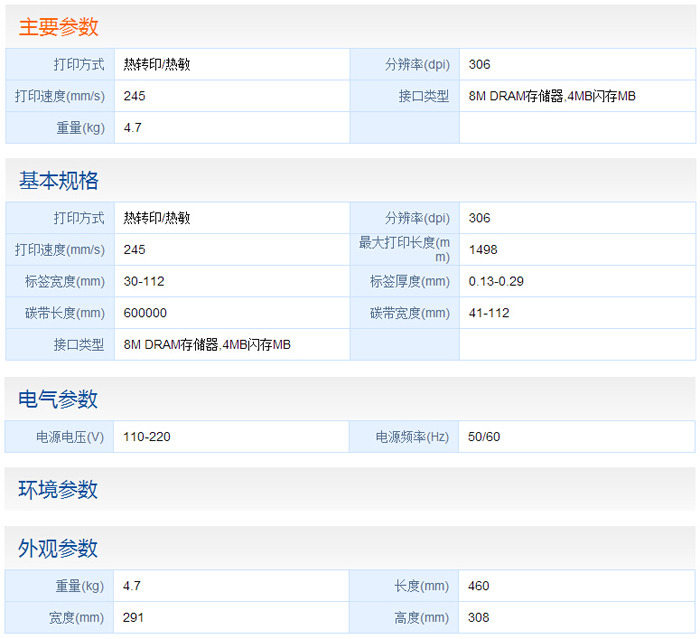700x639 pixels.
Task: Select the 110-220 voltage value
Action: pyautogui.click(x=147, y=437)
